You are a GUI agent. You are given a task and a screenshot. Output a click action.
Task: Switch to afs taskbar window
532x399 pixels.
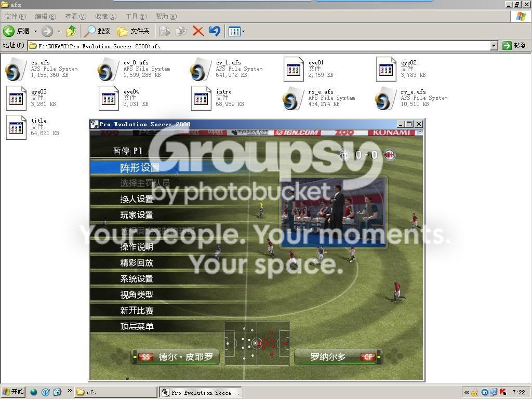coord(115,392)
